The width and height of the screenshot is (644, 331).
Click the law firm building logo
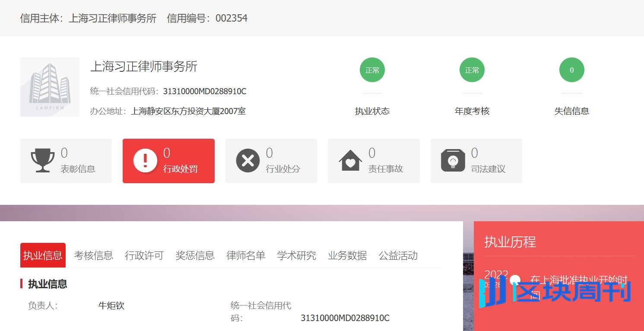(50, 87)
